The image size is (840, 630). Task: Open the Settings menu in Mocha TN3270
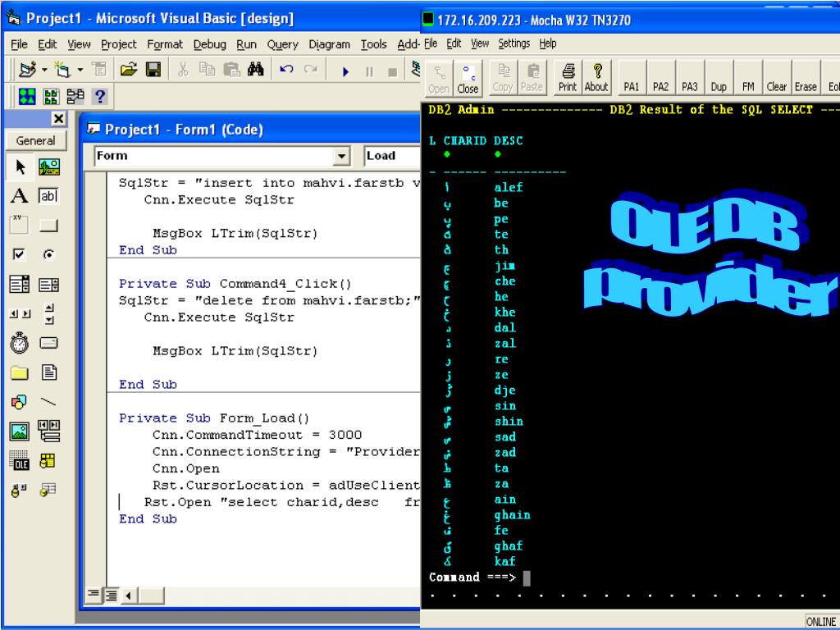tap(514, 43)
